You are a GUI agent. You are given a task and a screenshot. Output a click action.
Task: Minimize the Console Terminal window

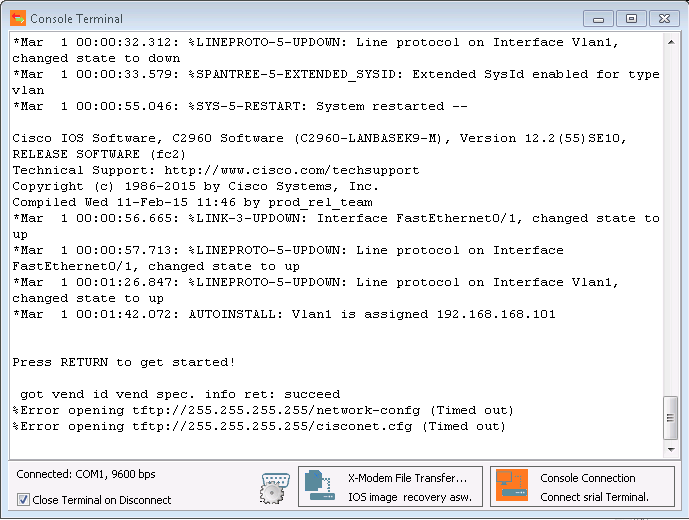pos(598,19)
